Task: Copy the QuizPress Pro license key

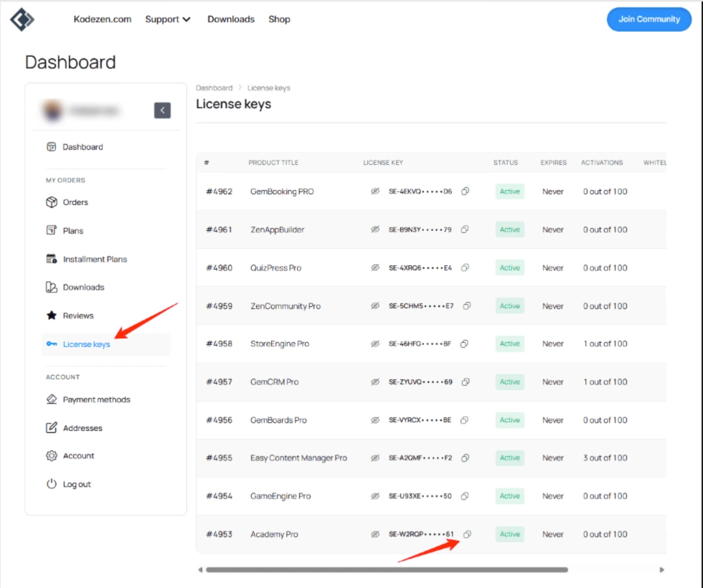Action: (465, 267)
